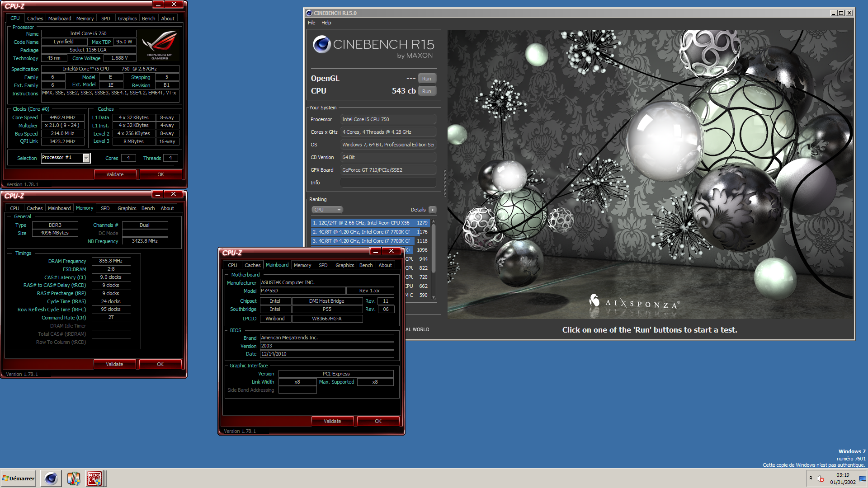The image size is (868, 488).
Task: Click the thermometer app icon in taskbar
Action: click(73, 478)
